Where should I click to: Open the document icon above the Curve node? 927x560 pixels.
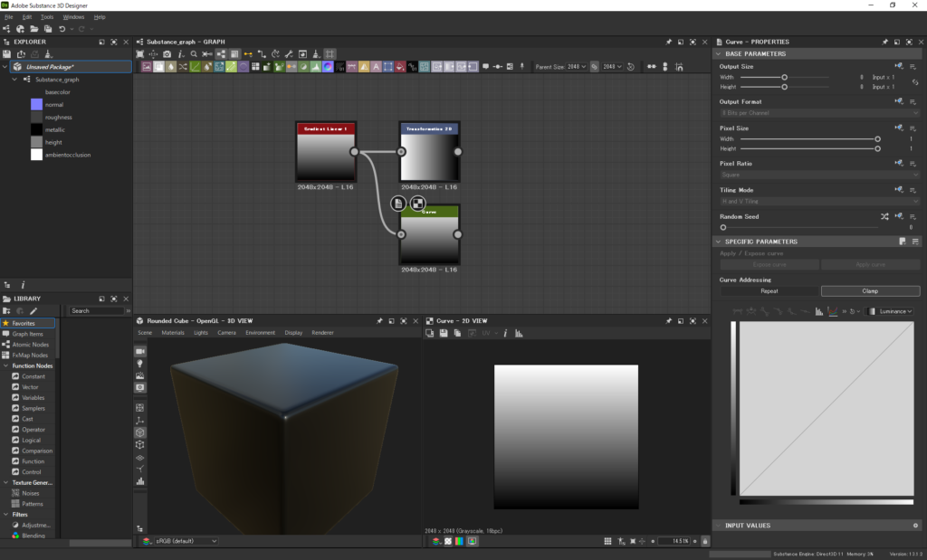click(x=398, y=204)
